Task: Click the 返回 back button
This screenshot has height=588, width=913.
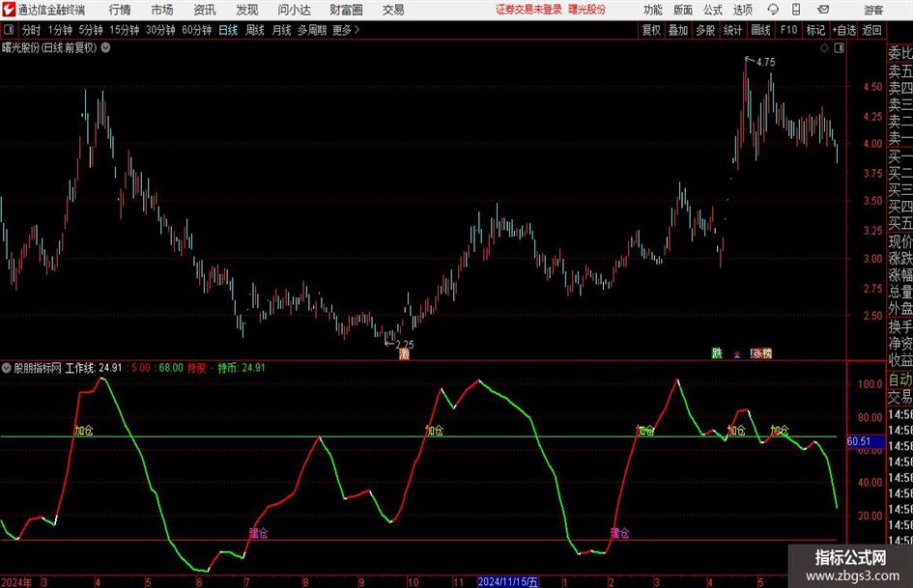Action: [871, 30]
